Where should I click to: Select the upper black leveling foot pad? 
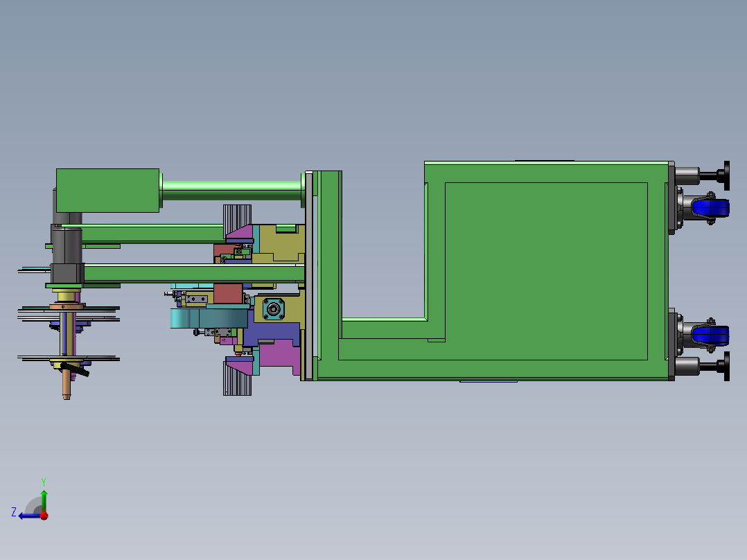726,176
